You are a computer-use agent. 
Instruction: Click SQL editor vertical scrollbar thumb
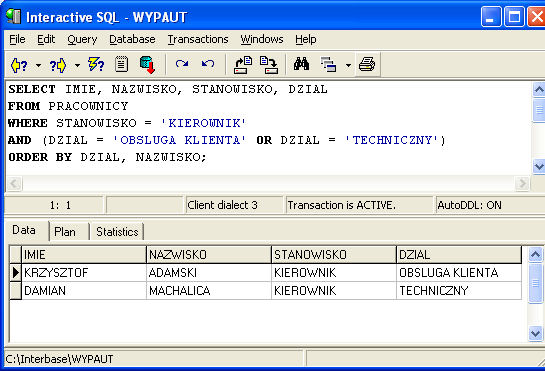click(x=539, y=110)
